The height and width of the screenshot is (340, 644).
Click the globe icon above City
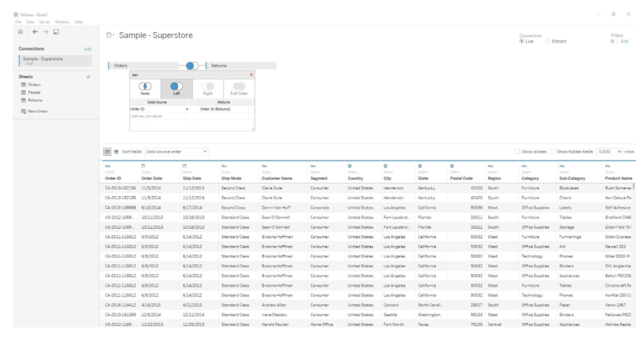pyautogui.click(x=386, y=166)
